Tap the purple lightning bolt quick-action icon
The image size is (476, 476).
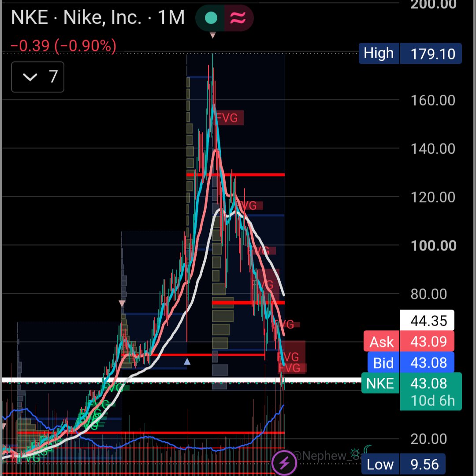[284, 463]
